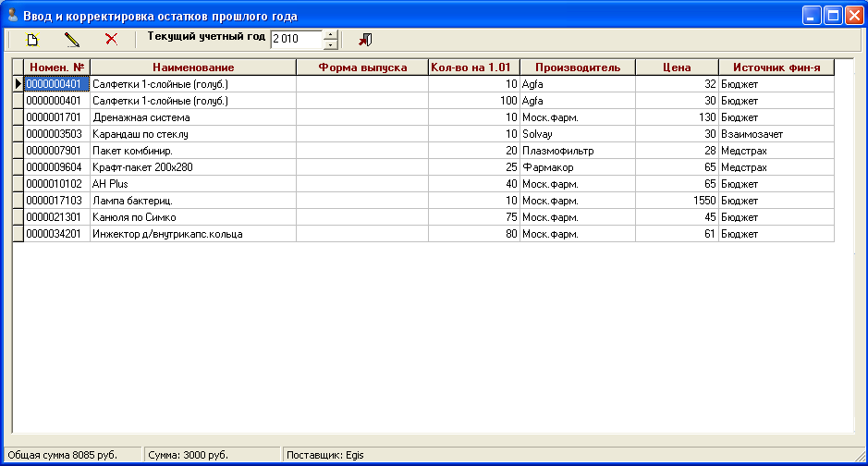The height and width of the screenshot is (466, 868).
Task: Close the window with the red X
Action: pyautogui.click(x=853, y=16)
